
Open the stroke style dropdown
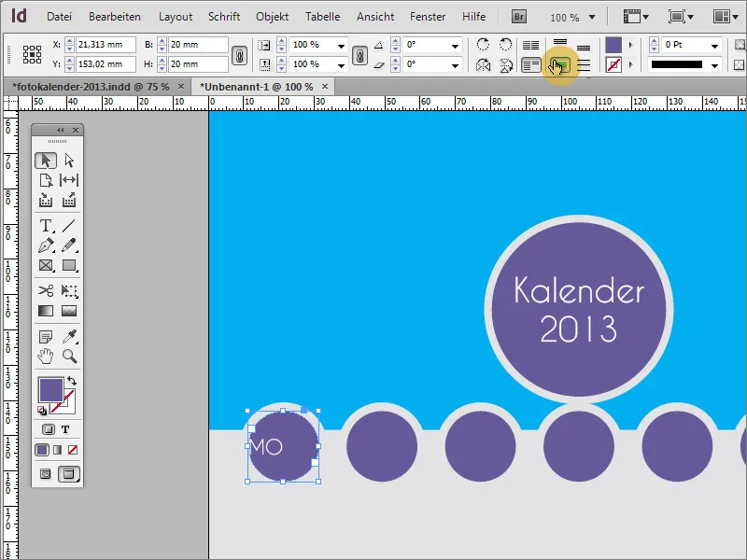(x=713, y=65)
